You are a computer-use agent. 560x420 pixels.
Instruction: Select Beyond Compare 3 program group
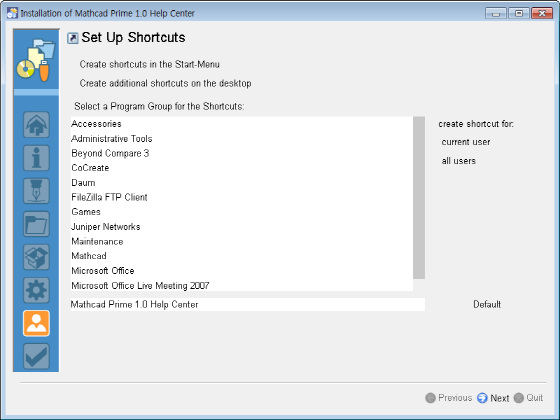(x=242, y=153)
